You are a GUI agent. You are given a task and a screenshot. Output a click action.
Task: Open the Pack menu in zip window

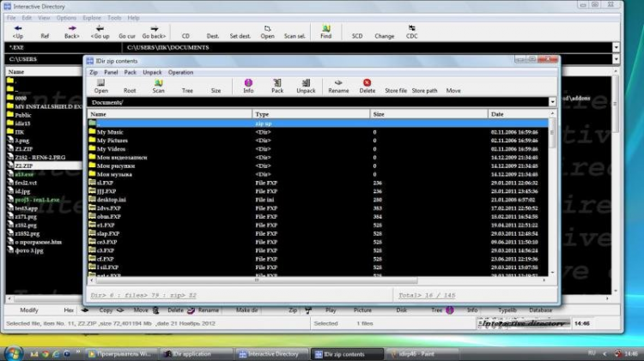point(131,72)
